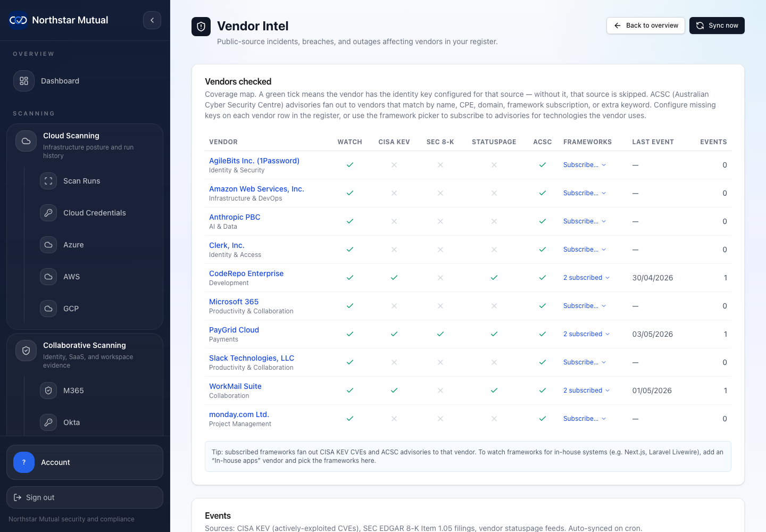Click the Azure cloud icon
The image size is (766, 532).
coord(48,245)
